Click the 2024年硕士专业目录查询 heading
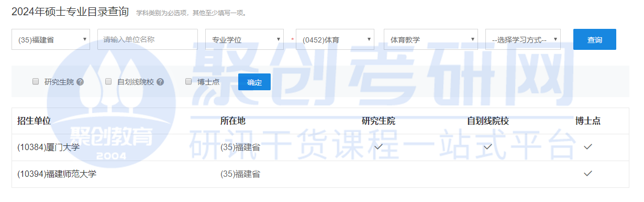644x202 pixels. [x=70, y=12]
